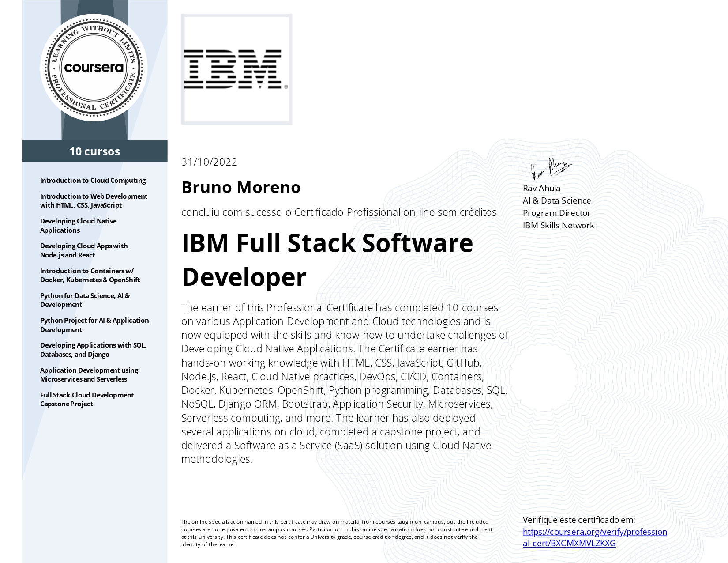The image size is (728, 563).
Task: Click the signer name 'Rav Ahuja'
Action: coord(541,188)
